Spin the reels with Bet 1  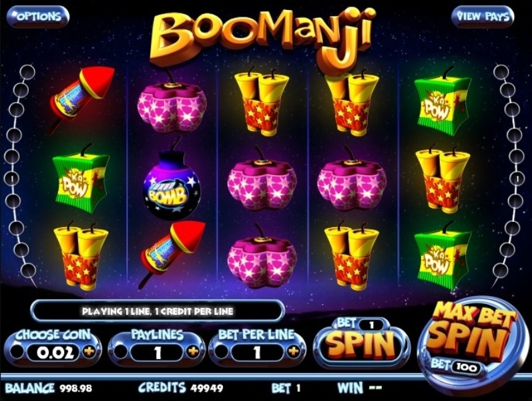pos(361,342)
